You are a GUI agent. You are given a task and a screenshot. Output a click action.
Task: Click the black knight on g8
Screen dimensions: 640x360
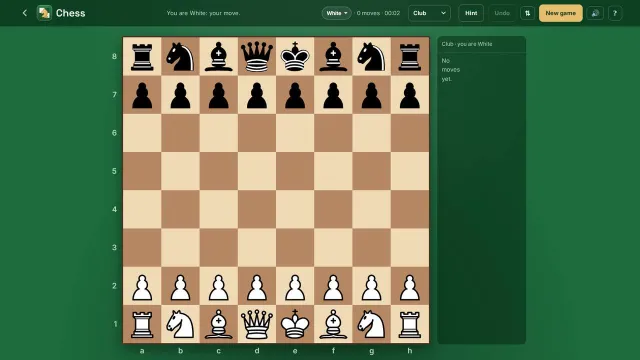coord(371,56)
